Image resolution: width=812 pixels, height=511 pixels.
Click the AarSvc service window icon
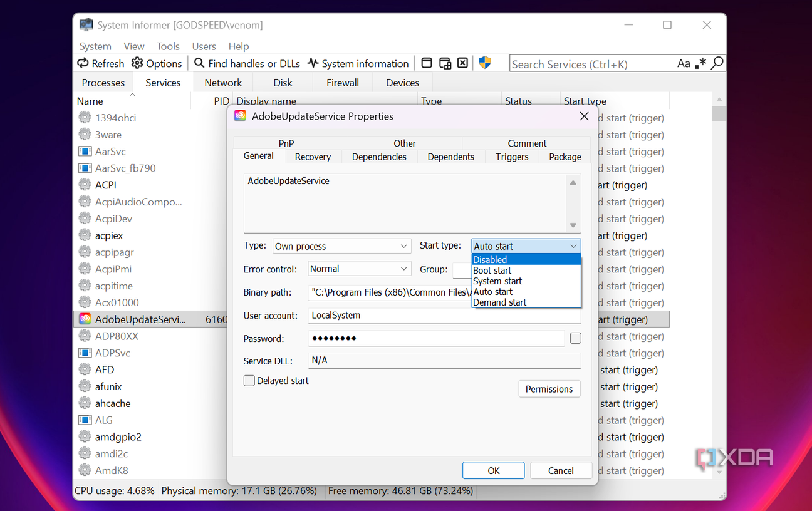point(85,152)
